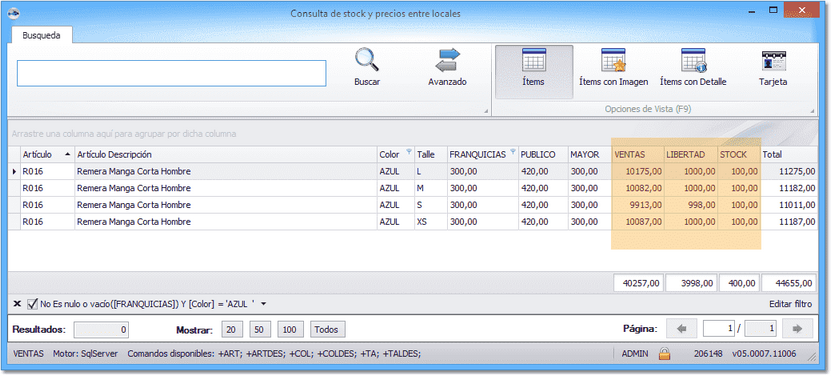The image size is (831, 376).
Task: Click the total pages field
Action: 761,329
